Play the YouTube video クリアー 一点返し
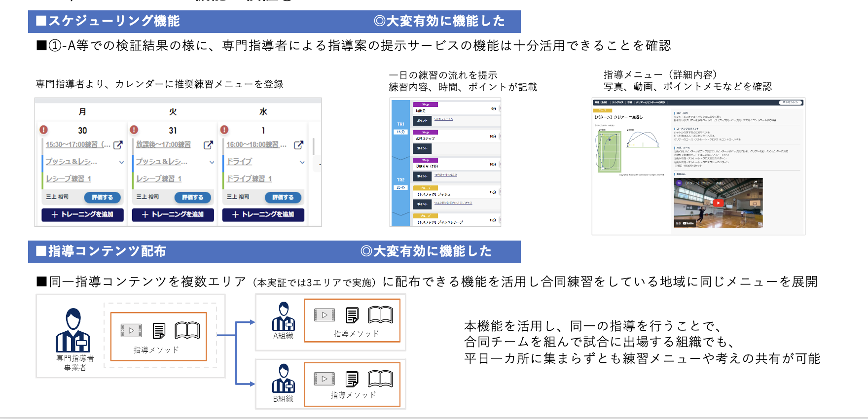 click(x=718, y=203)
